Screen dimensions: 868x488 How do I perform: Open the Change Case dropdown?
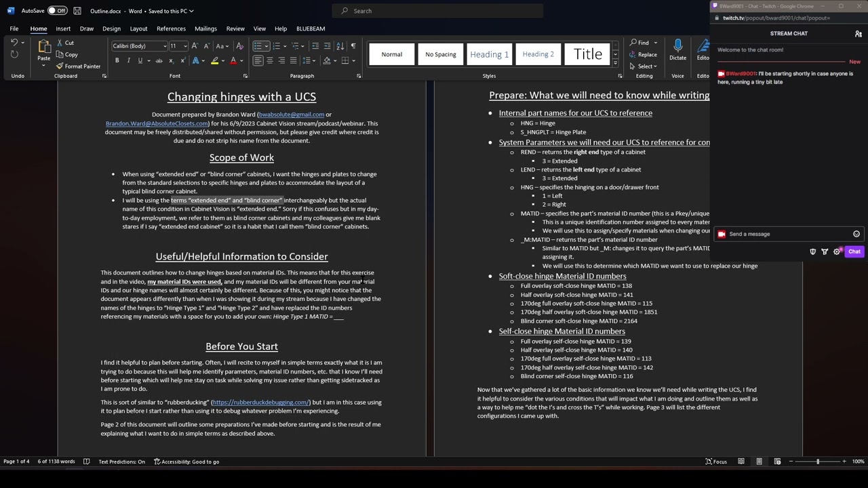tap(222, 46)
